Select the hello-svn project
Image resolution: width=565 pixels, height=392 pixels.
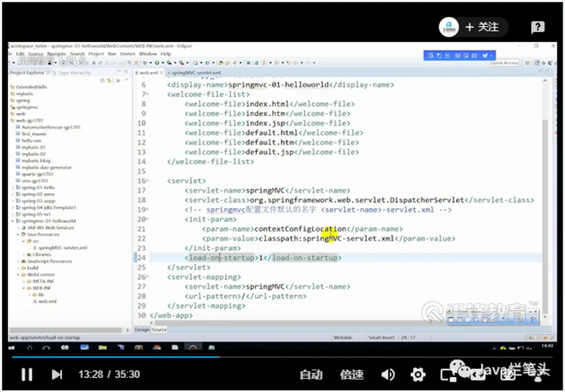pyautogui.click(x=29, y=141)
